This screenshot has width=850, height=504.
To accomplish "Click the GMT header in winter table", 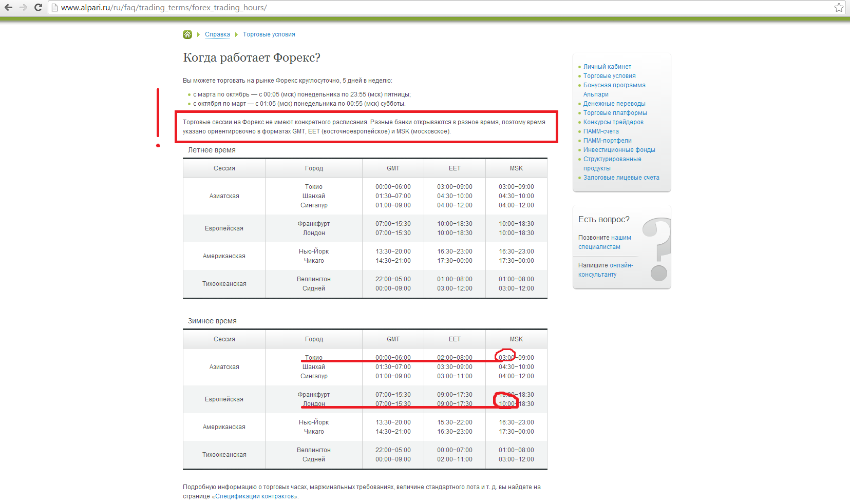I will (393, 339).
